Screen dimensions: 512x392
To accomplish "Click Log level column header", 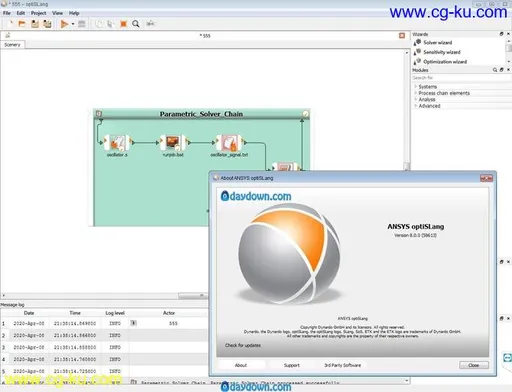I will click(x=115, y=313).
